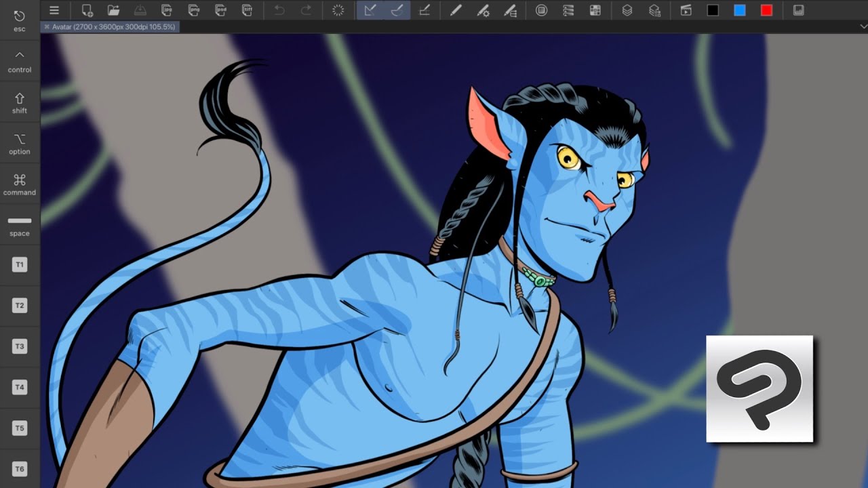Open the pen sub tool list icon
The image size is (868, 488).
point(510,10)
